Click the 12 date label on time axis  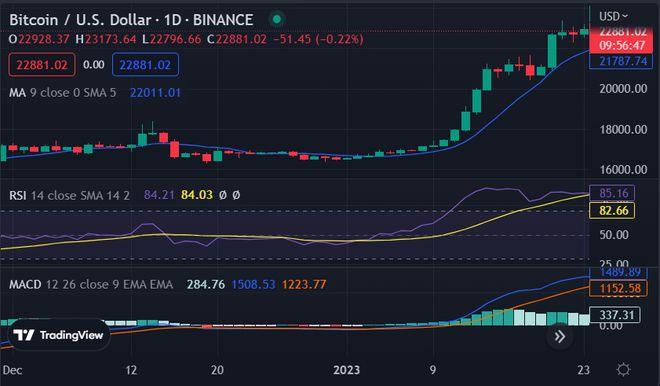coord(131,370)
